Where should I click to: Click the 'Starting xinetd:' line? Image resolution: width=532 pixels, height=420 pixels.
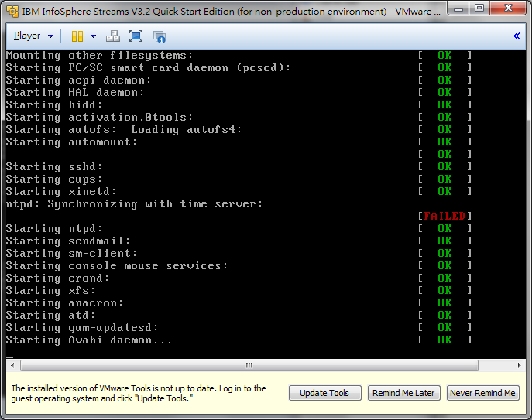(x=61, y=192)
